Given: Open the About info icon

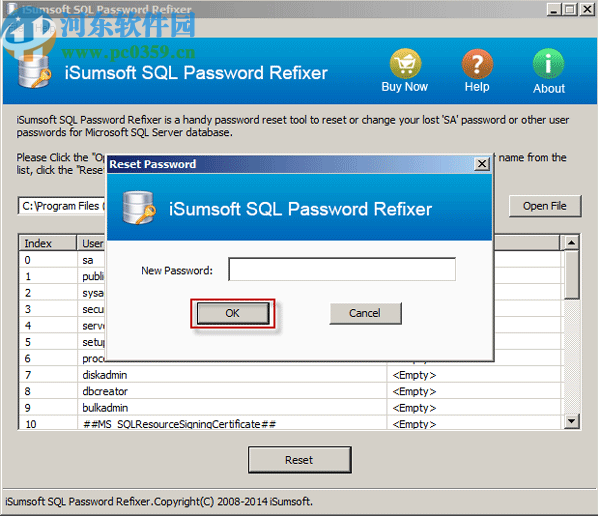Looking at the screenshot, I should tap(548, 63).
